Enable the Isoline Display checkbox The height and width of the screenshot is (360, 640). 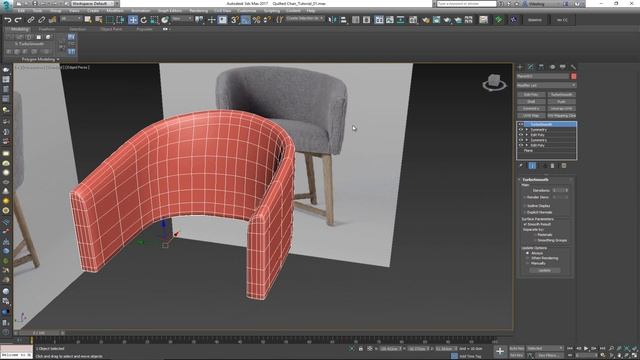pos(525,206)
